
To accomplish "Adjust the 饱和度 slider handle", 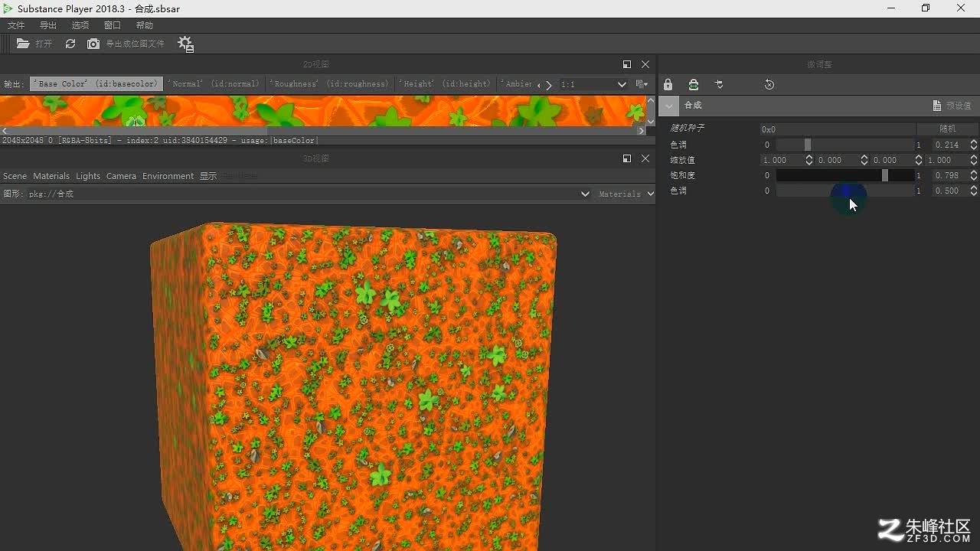I will coord(885,175).
